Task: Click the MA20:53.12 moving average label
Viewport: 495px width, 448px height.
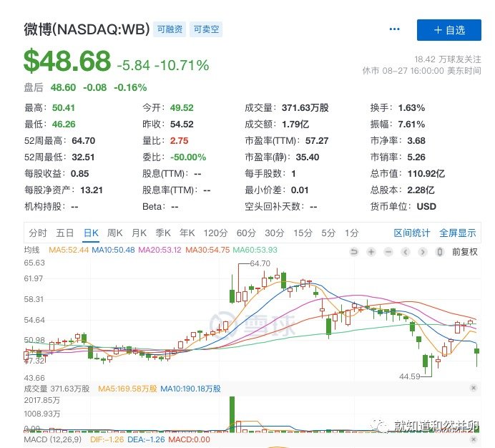Action: [x=160, y=250]
